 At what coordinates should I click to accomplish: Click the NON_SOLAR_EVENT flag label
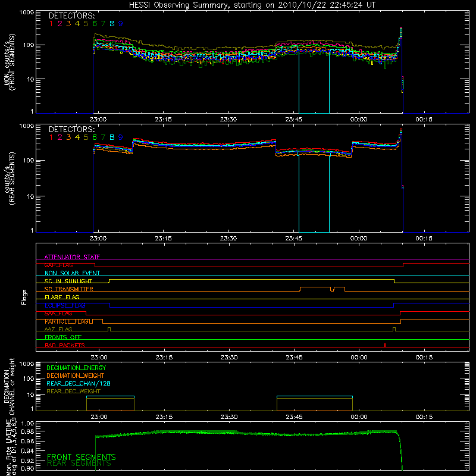tap(72, 273)
